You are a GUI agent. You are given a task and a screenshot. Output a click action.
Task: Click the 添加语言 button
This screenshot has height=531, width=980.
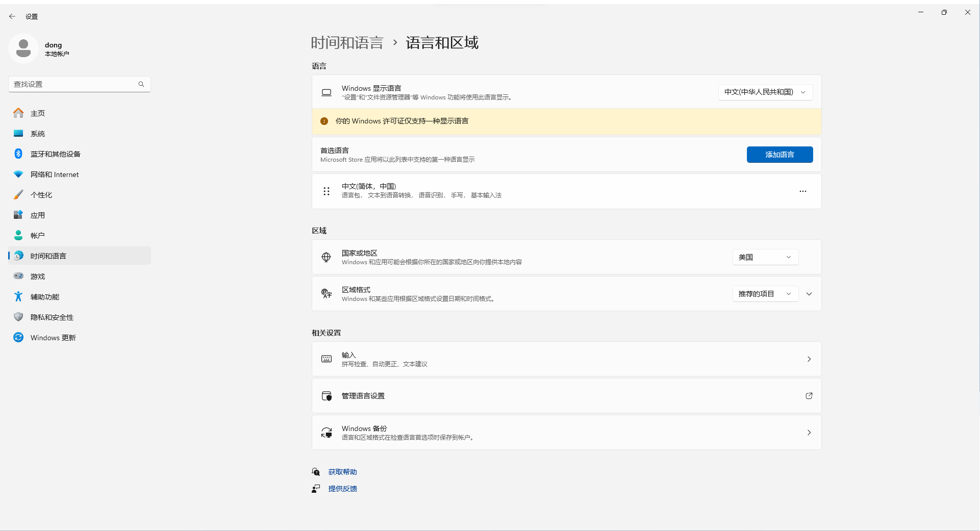[780, 155]
